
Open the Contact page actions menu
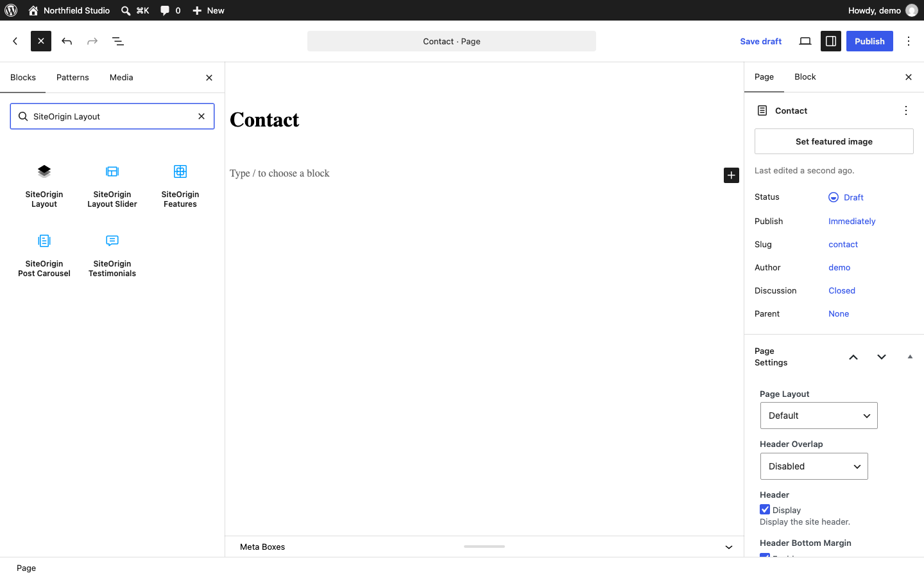click(906, 110)
